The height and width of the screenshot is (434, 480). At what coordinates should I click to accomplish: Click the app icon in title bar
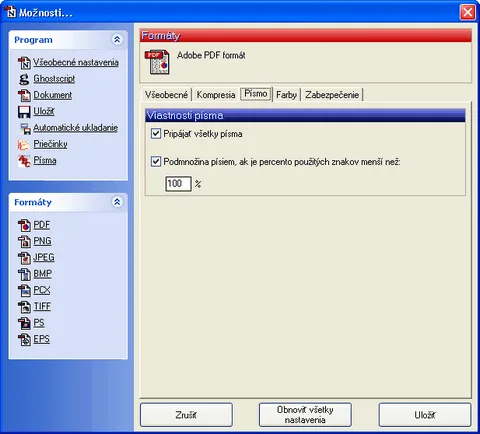pos(10,12)
